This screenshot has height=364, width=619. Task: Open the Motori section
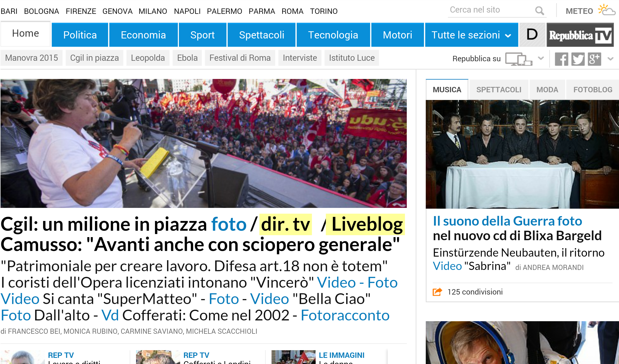[x=397, y=35]
